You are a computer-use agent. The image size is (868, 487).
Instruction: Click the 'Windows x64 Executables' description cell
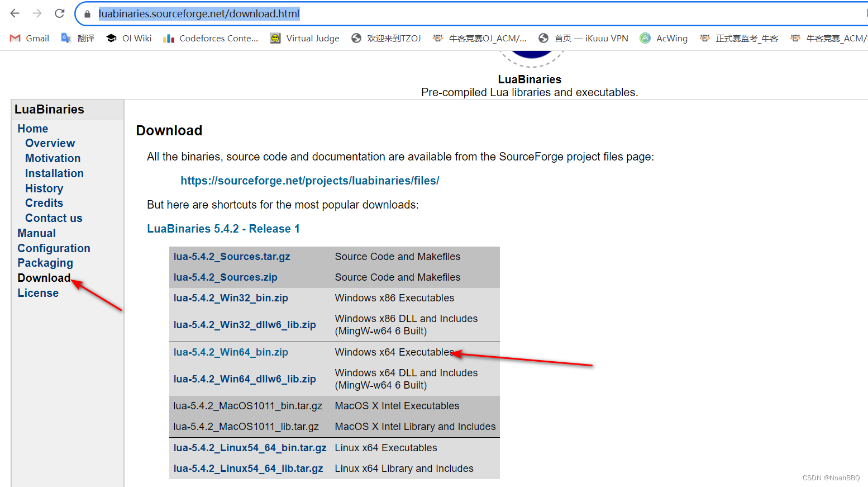point(394,352)
